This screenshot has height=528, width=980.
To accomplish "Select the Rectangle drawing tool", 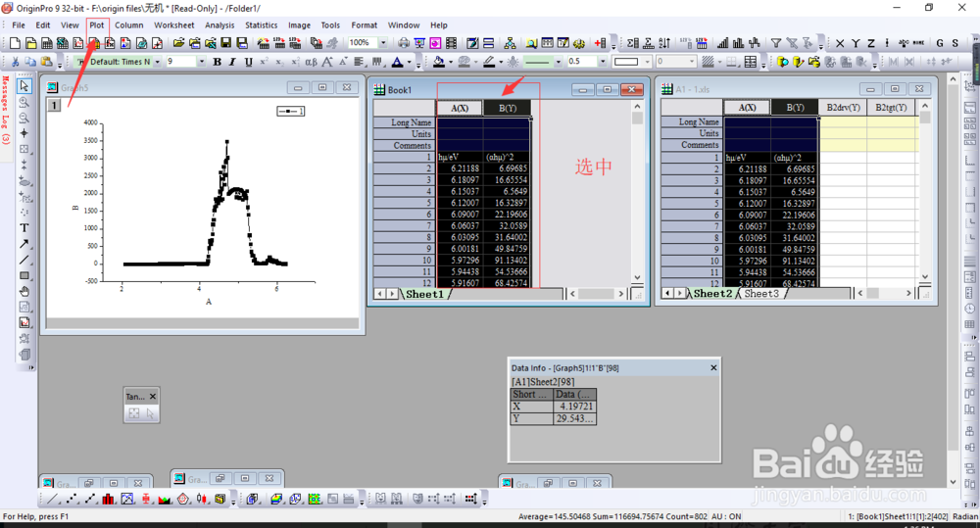I will coord(24,275).
